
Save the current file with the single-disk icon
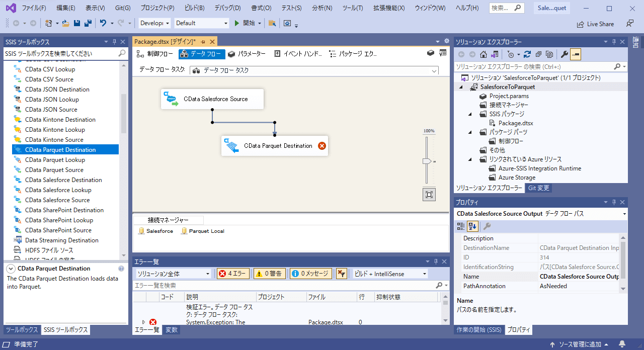coord(77,23)
